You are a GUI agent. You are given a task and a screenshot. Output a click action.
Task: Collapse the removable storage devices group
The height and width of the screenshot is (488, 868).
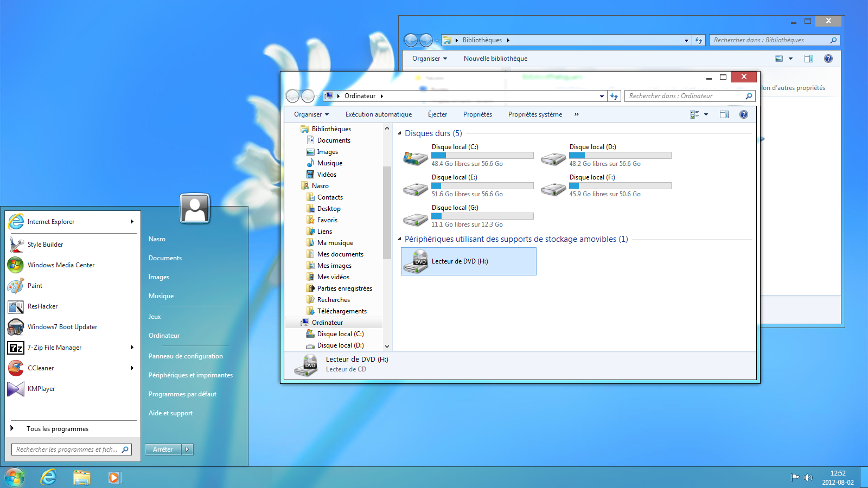pyautogui.click(x=400, y=239)
